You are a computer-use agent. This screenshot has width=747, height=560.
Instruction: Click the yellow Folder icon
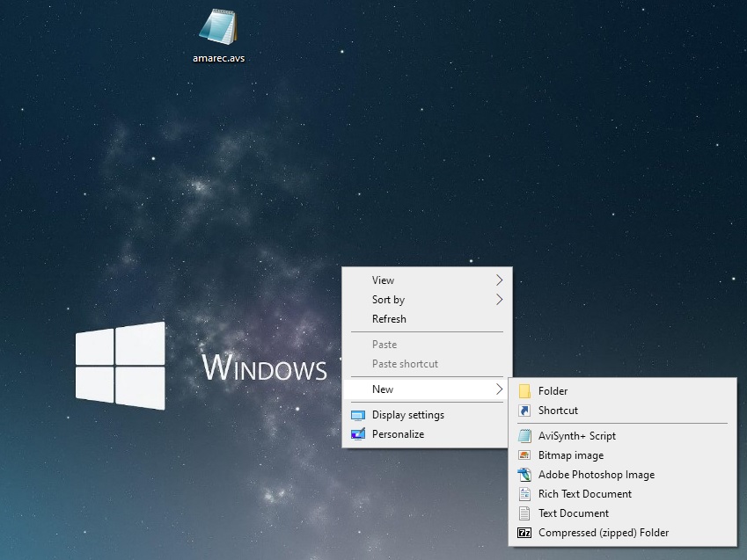[524, 391]
